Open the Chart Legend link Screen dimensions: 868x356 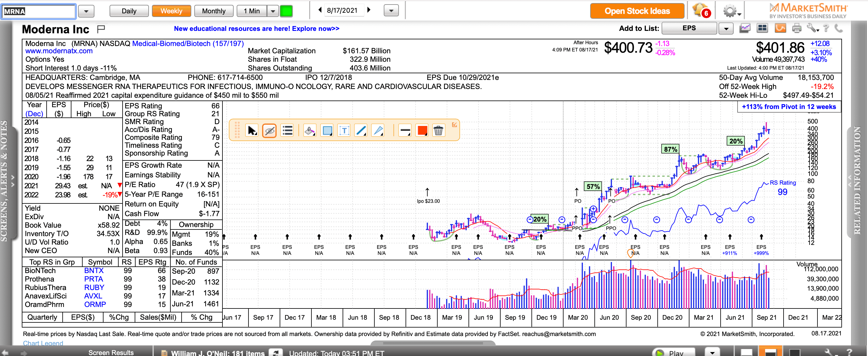point(43,343)
